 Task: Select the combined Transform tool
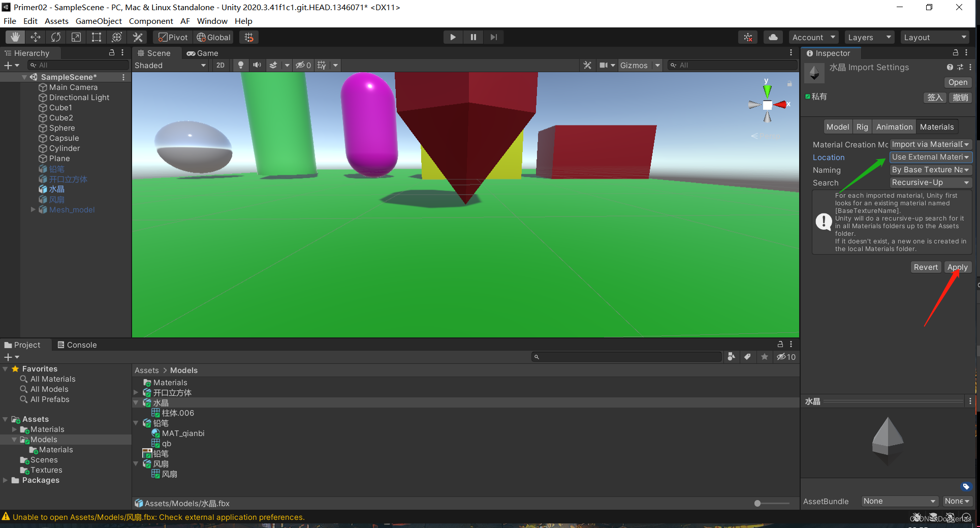[x=117, y=37]
